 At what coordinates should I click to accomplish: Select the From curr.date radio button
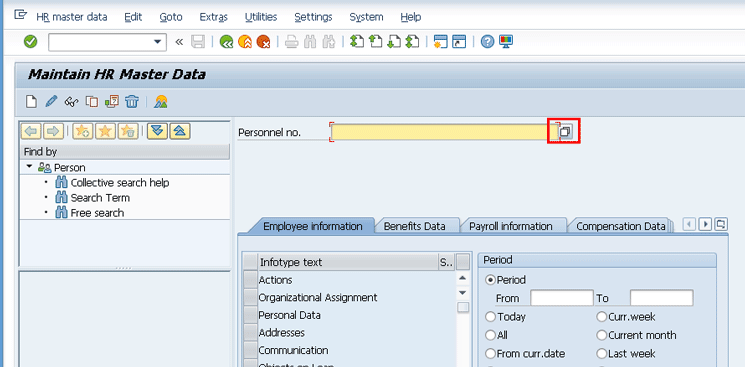(x=490, y=354)
